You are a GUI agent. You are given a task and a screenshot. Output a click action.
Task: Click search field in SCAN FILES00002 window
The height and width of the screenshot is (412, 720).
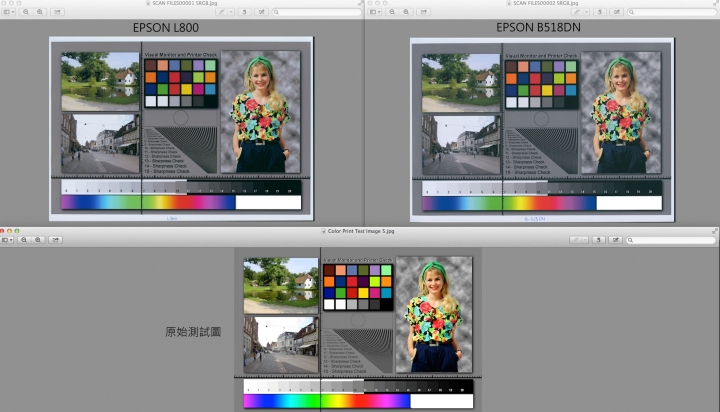[672, 12]
